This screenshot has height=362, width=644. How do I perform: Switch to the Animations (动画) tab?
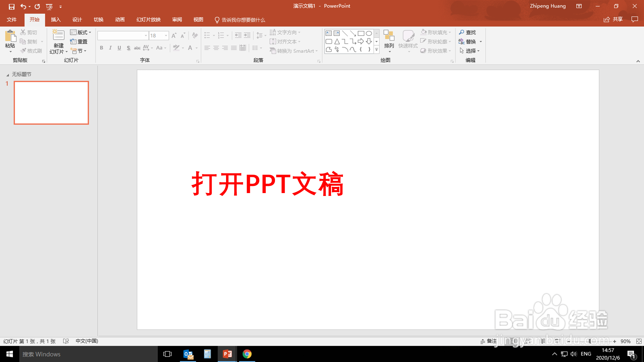[119, 20]
